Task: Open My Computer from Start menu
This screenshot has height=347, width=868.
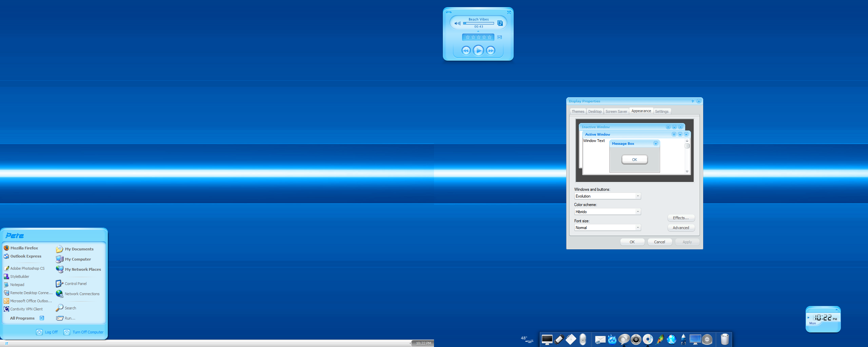Action: pyautogui.click(x=73, y=259)
